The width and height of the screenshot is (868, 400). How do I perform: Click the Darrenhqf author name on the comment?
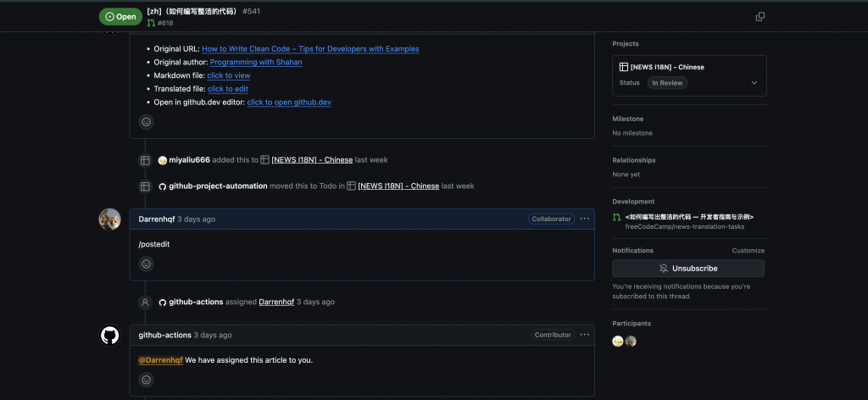point(157,219)
